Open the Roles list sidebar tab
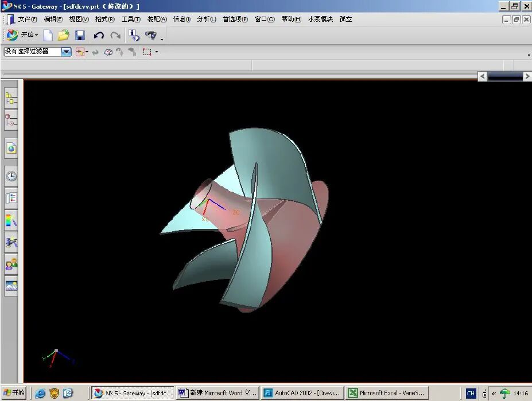This screenshot has height=401, width=532. (11, 198)
